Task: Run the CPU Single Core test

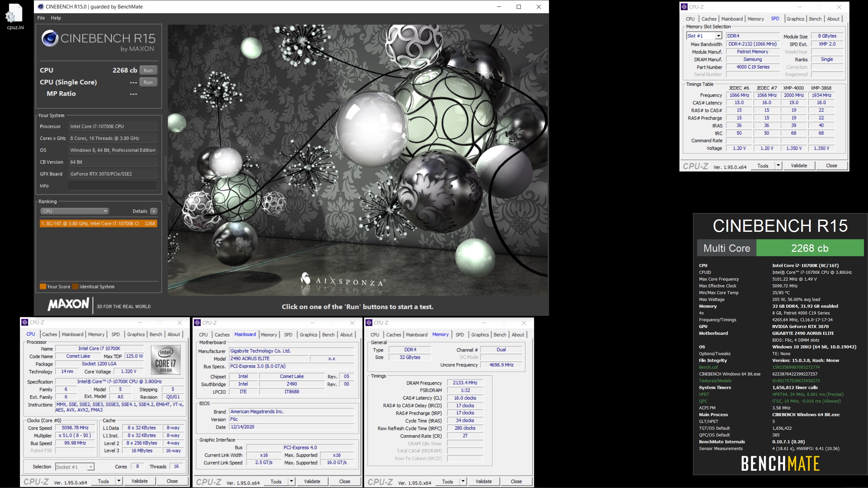Action: (148, 82)
